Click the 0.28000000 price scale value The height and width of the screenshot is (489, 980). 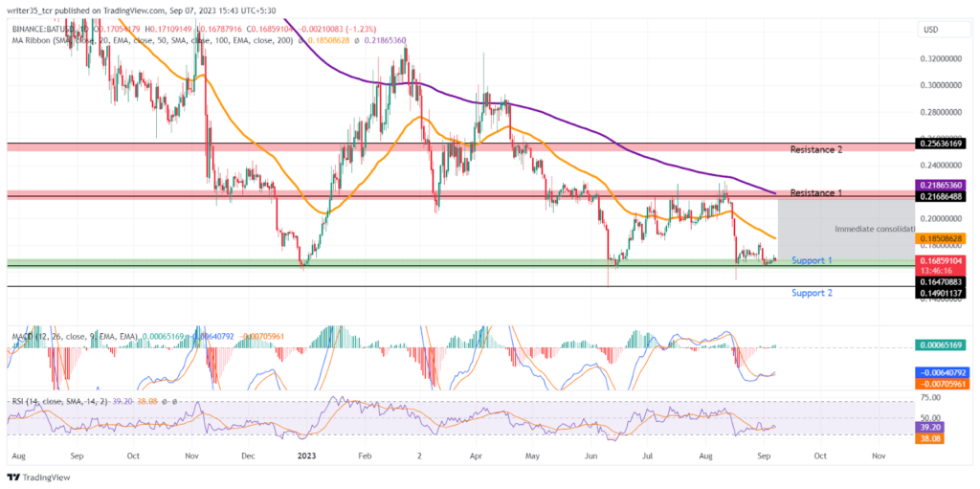tap(942, 112)
